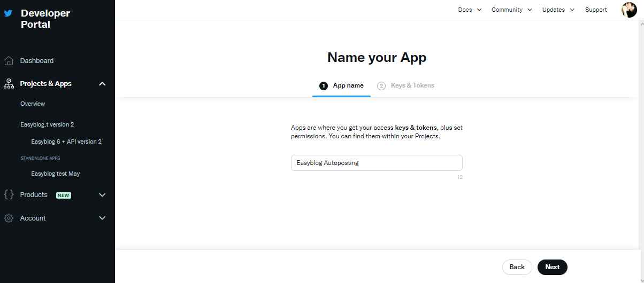Screen dimensions: 644x283
Task: Click the Products curly braces icon
Action: pyautogui.click(x=9, y=195)
